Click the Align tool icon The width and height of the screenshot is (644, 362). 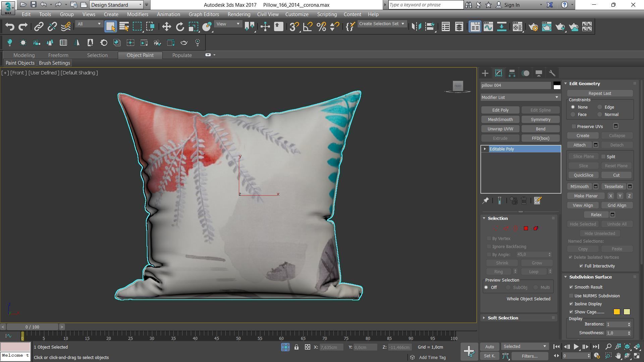[x=430, y=27]
